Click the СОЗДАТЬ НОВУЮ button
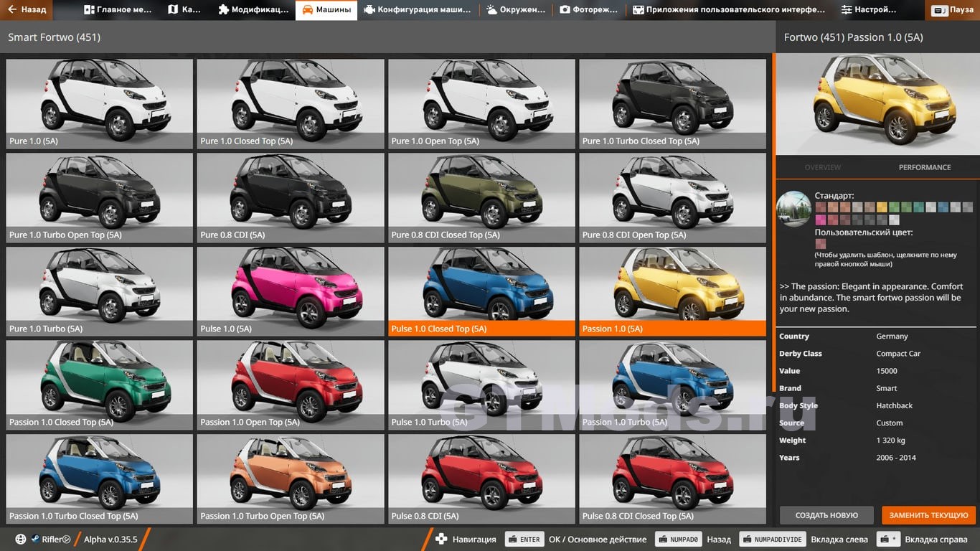The width and height of the screenshot is (980, 551). click(826, 515)
